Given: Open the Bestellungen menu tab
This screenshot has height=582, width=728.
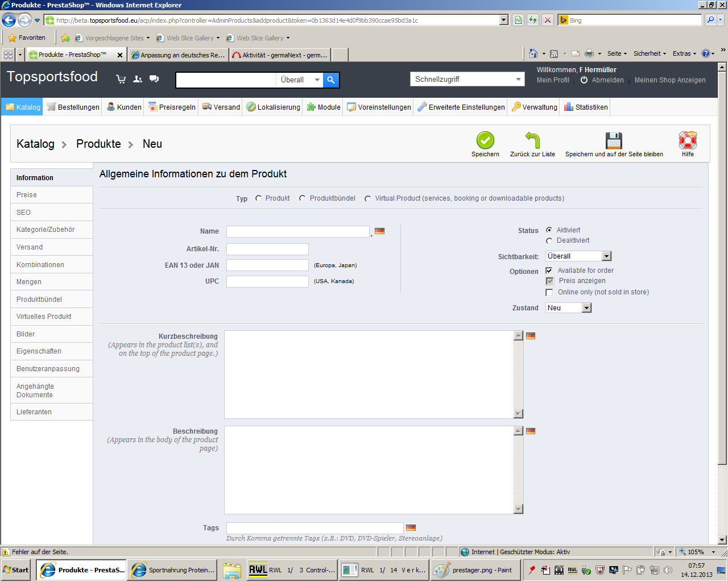Looking at the screenshot, I should point(73,107).
